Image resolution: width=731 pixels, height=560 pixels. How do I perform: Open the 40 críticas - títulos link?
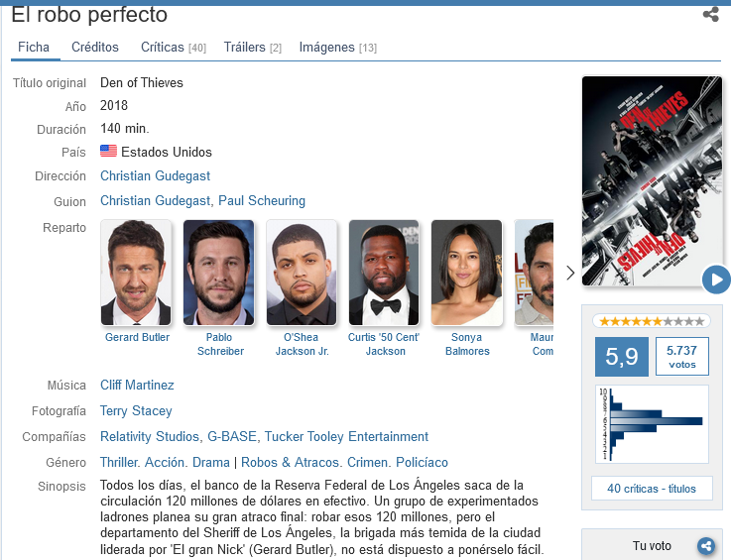pos(652,489)
